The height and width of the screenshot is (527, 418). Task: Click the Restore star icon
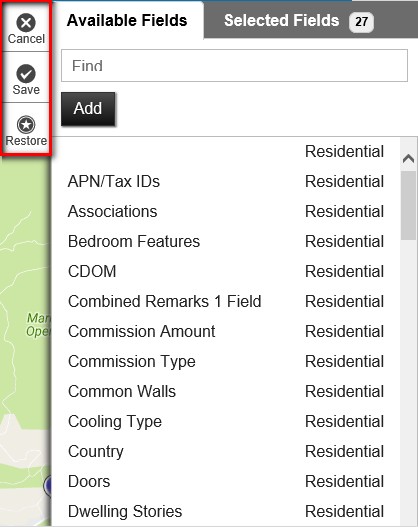coord(26,125)
